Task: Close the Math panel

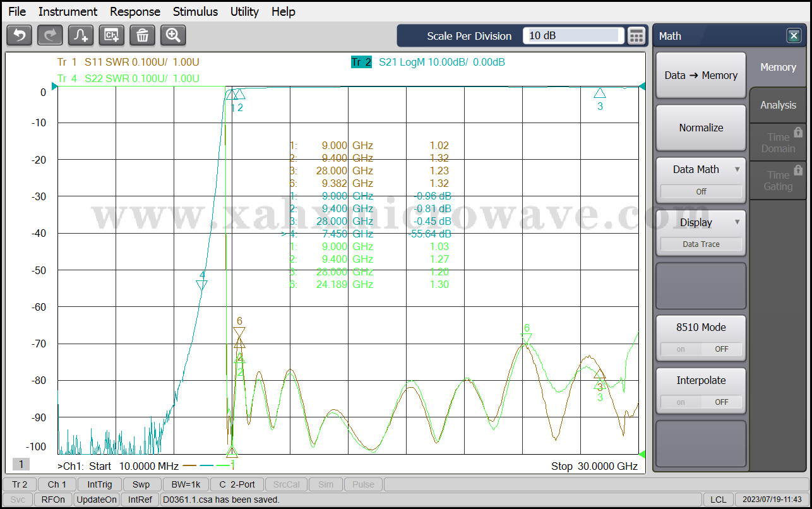Action: pos(794,36)
